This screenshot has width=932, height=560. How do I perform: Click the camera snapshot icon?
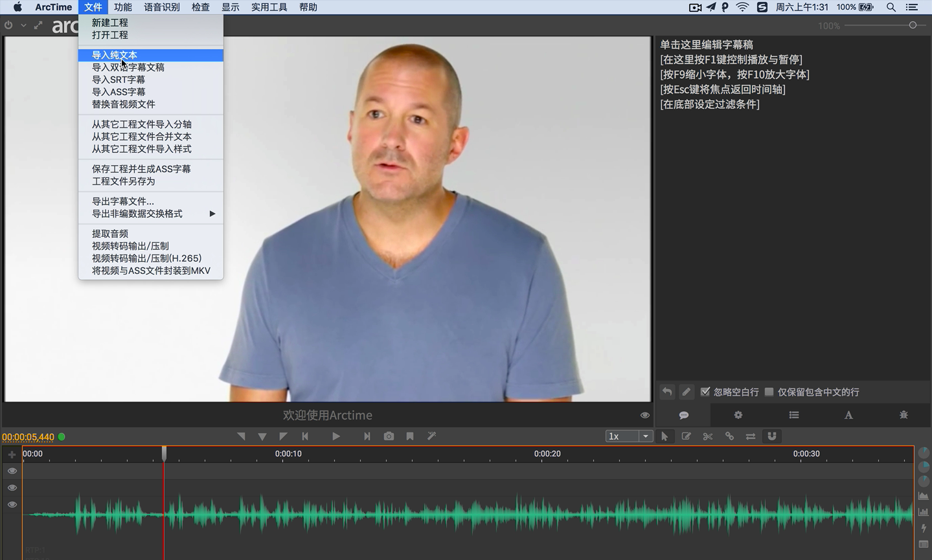point(389,436)
